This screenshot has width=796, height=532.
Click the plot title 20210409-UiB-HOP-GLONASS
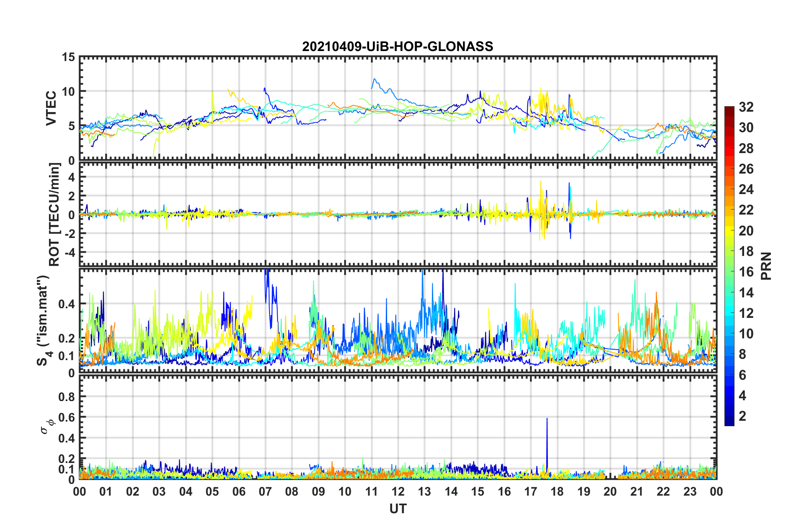(398, 46)
